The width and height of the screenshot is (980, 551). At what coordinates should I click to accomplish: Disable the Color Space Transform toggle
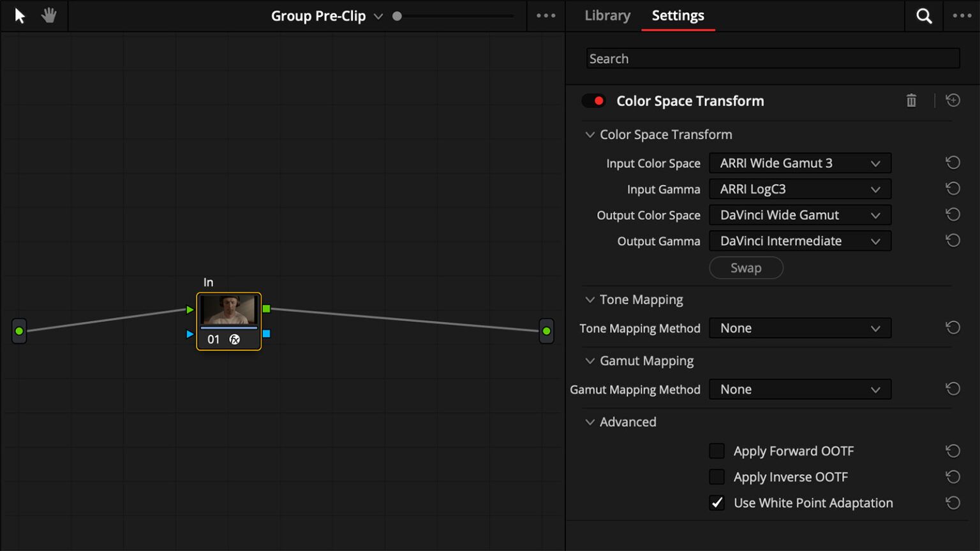click(593, 100)
